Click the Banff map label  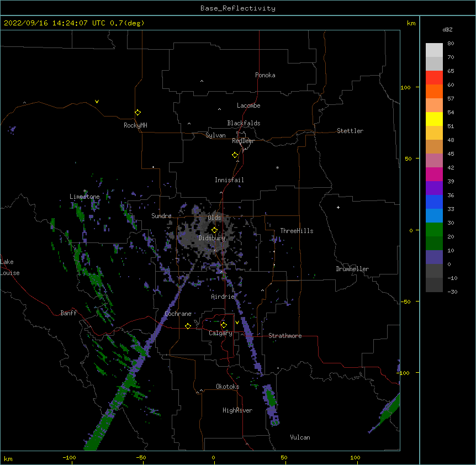pos(68,313)
